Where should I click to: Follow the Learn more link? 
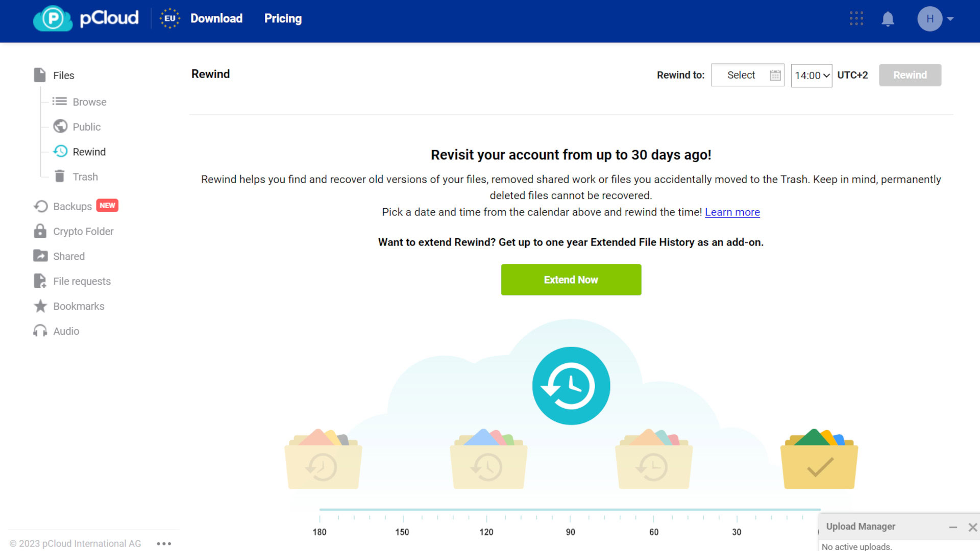tap(732, 212)
